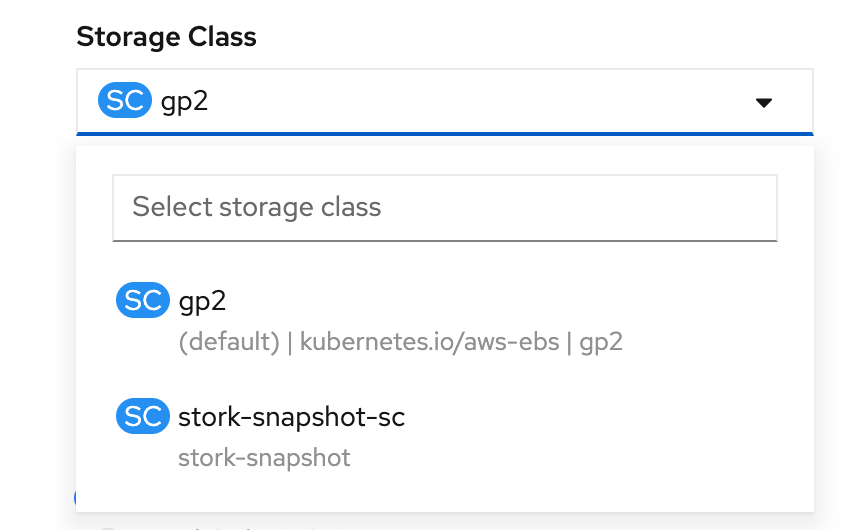This screenshot has height=530, width=844.
Task: Choose stork-snapshot-sc from the list
Action: click(291, 417)
